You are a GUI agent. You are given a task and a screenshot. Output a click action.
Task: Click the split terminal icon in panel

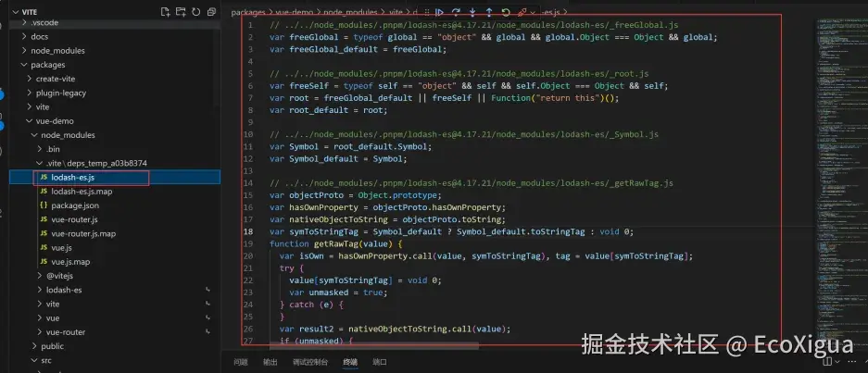pyautogui.click(x=827, y=362)
